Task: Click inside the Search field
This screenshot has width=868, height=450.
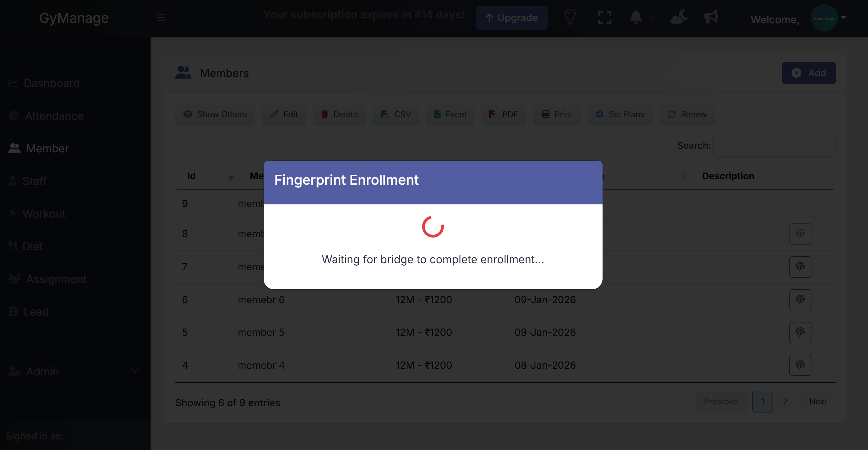Action: [774, 145]
